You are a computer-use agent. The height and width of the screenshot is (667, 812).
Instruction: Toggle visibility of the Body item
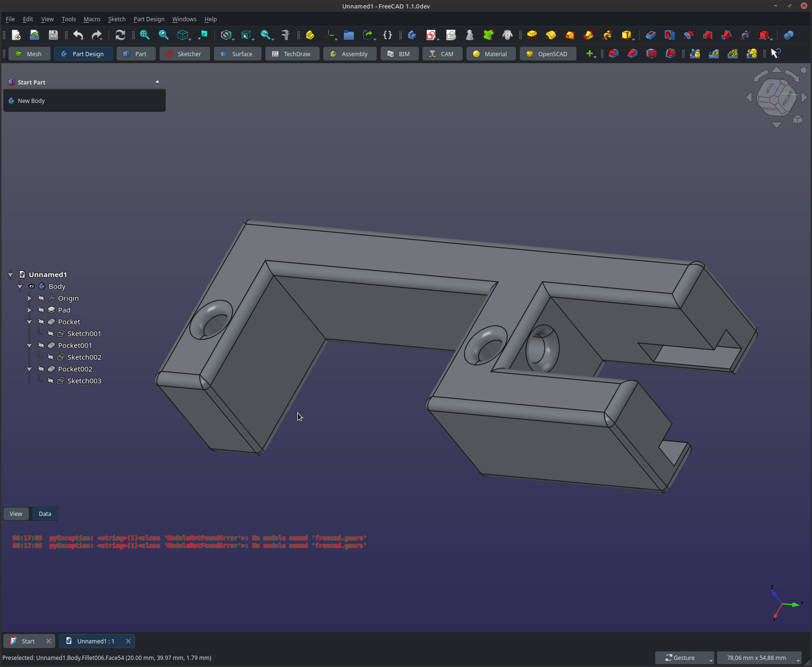32,287
